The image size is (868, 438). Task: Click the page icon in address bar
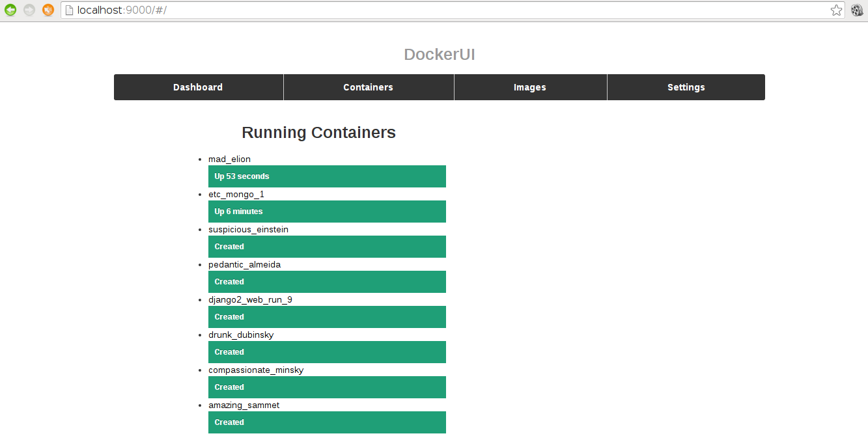click(69, 10)
